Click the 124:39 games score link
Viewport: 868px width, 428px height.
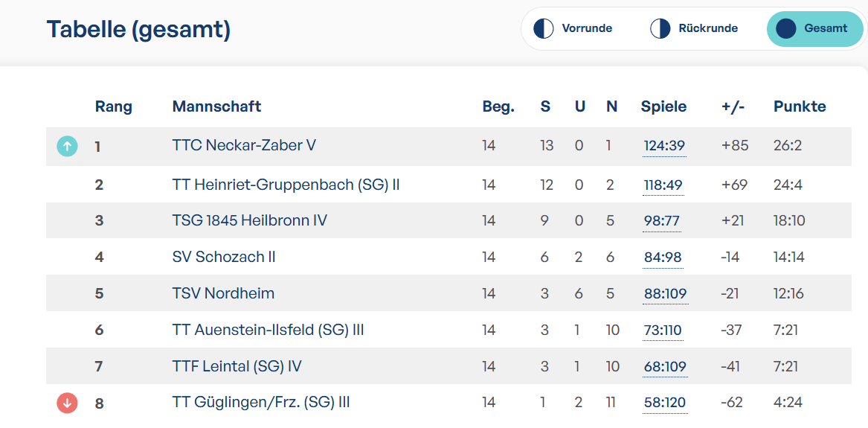coord(664,146)
